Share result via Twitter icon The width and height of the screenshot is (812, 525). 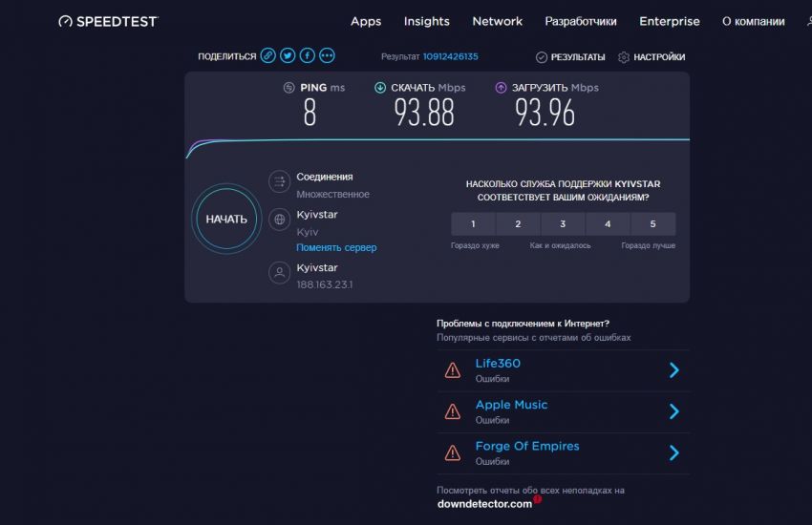click(x=288, y=56)
